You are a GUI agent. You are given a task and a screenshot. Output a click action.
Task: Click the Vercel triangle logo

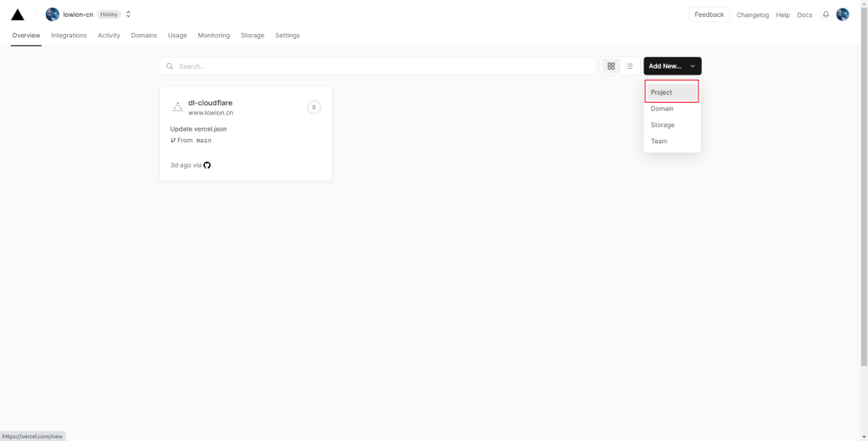(x=18, y=15)
